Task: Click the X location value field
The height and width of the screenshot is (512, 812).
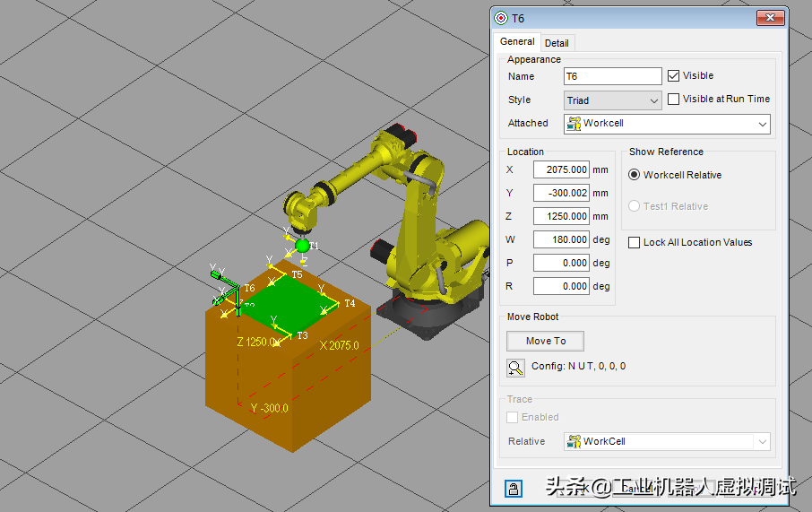Action: tap(561, 169)
